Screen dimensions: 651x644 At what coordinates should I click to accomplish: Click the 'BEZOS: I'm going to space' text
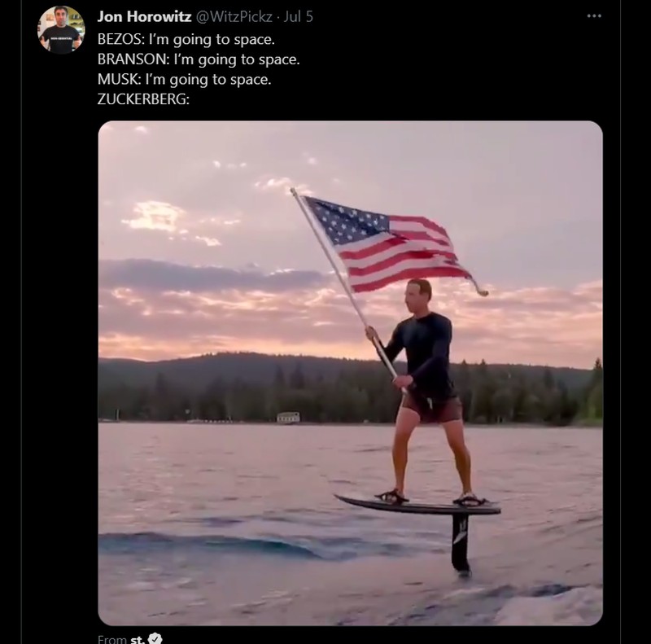click(x=183, y=38)
